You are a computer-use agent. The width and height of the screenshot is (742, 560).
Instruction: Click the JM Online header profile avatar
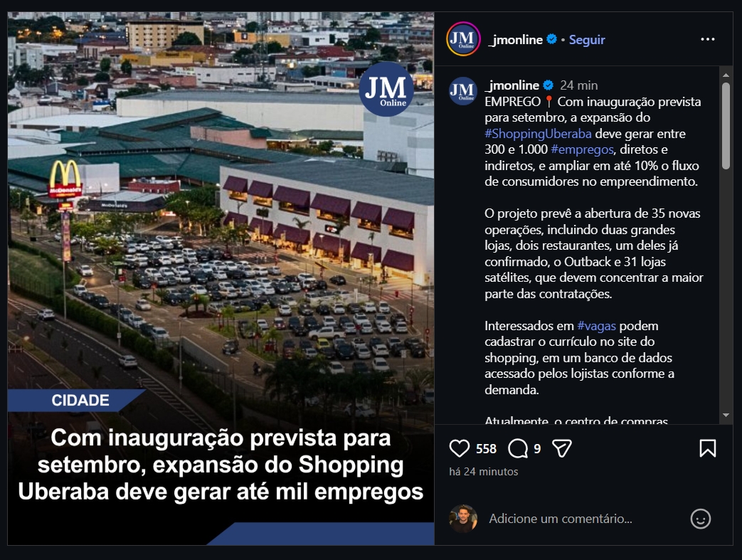click(463, 39)
